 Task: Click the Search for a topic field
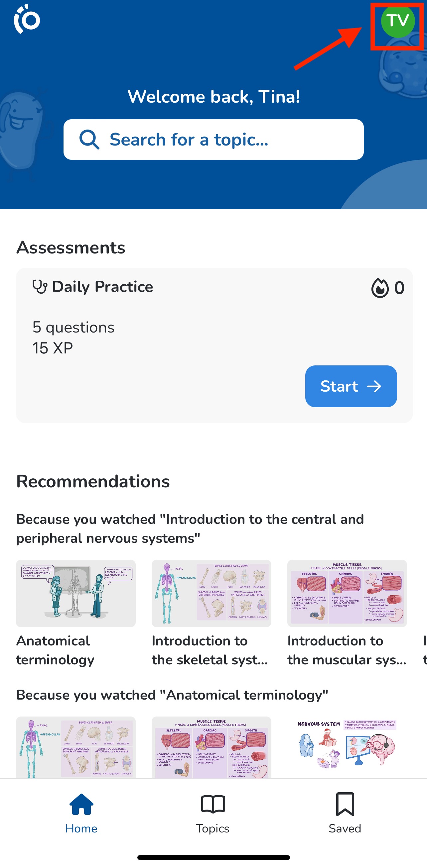pos(213,140)
